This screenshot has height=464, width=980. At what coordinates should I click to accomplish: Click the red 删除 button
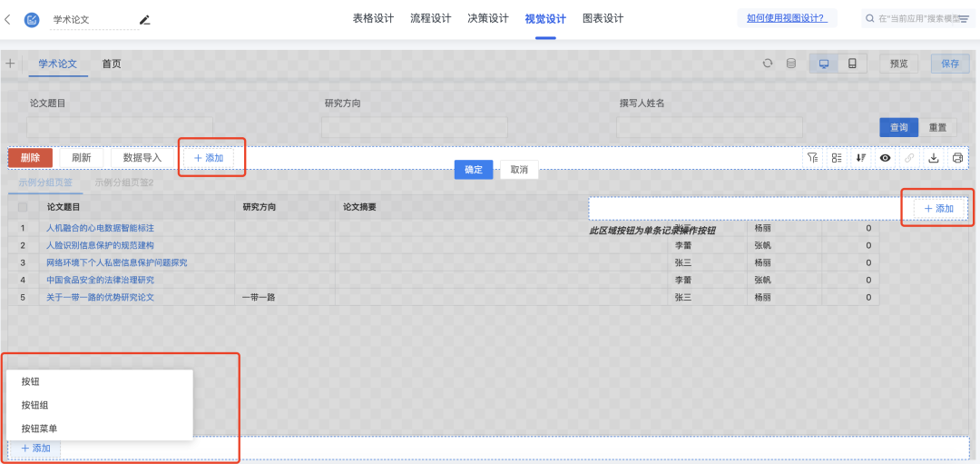(30, 158)
